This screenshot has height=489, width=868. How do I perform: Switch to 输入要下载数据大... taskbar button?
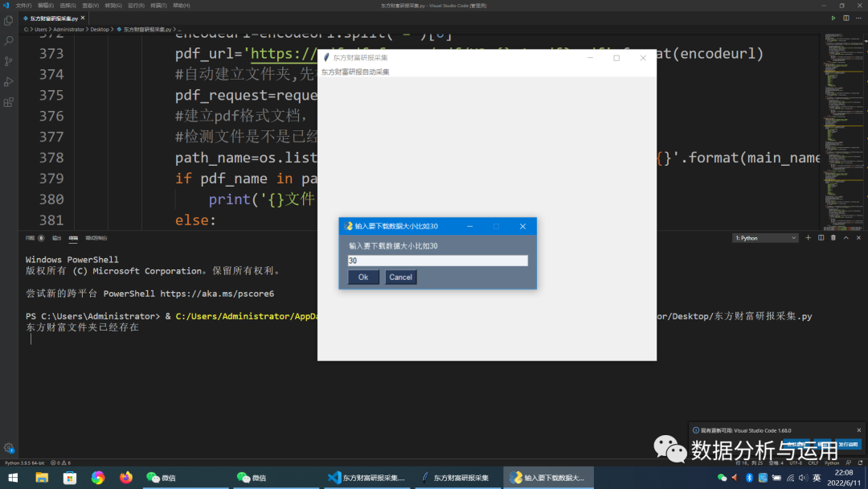(x=548, y=478)
